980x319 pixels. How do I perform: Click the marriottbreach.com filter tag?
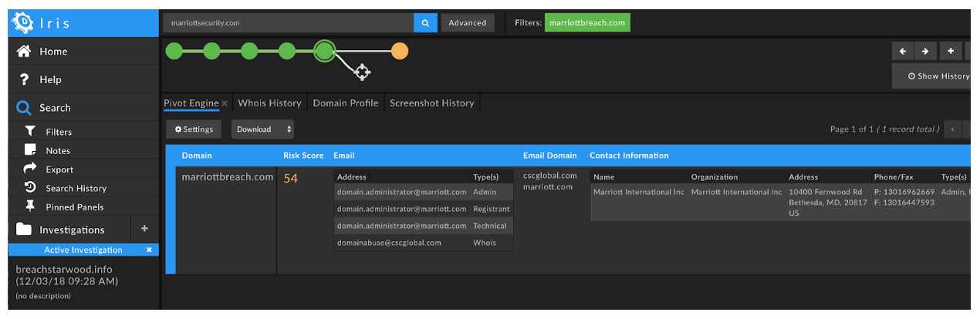coord(587,23)
